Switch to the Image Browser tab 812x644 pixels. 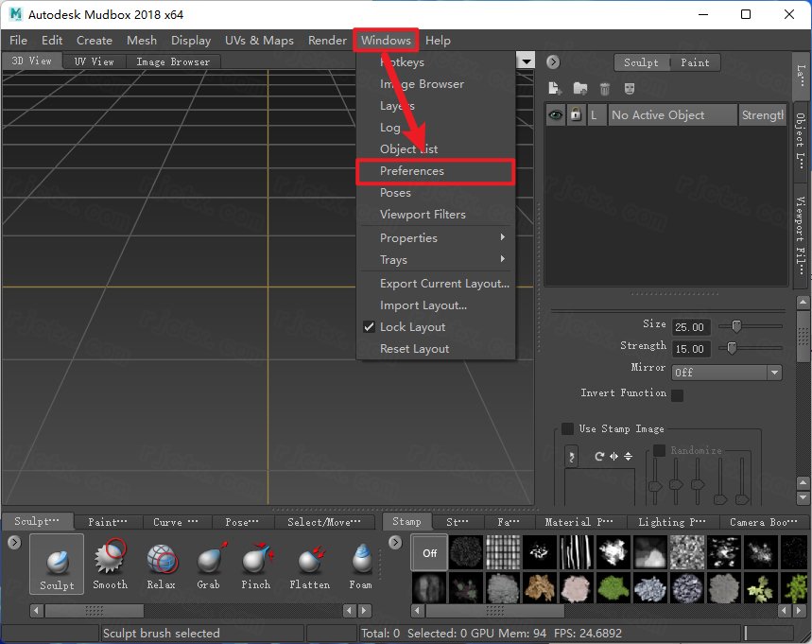pos(173,61)
